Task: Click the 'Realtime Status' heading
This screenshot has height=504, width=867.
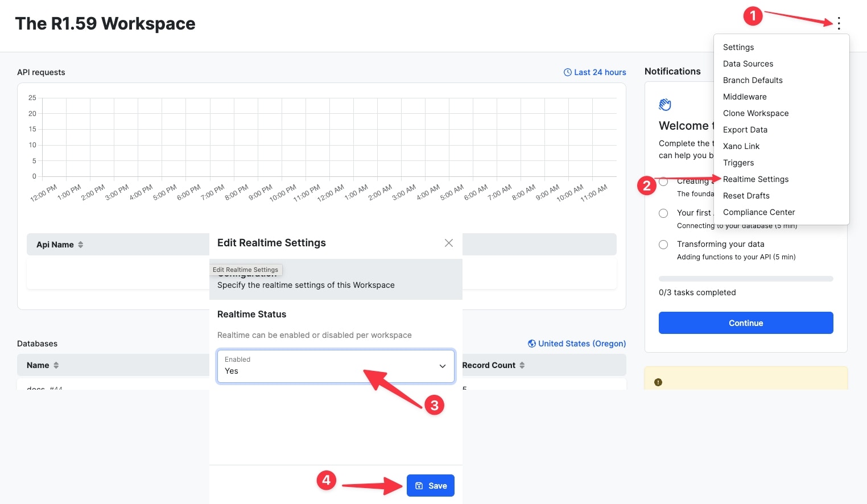Action: coord(251,314)
